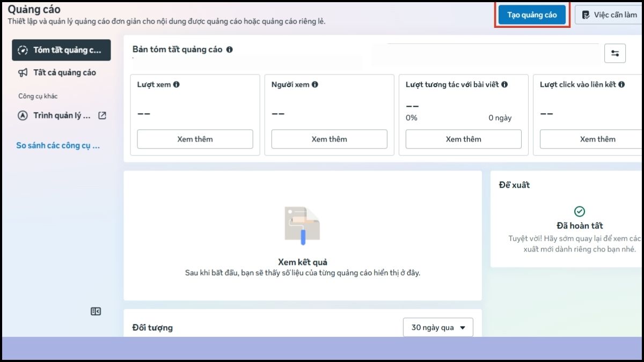Image resolution: width=644 pixels, height=362 pixels.
Task: Click Xem thêm under Người xem
Action: [329, 139]
